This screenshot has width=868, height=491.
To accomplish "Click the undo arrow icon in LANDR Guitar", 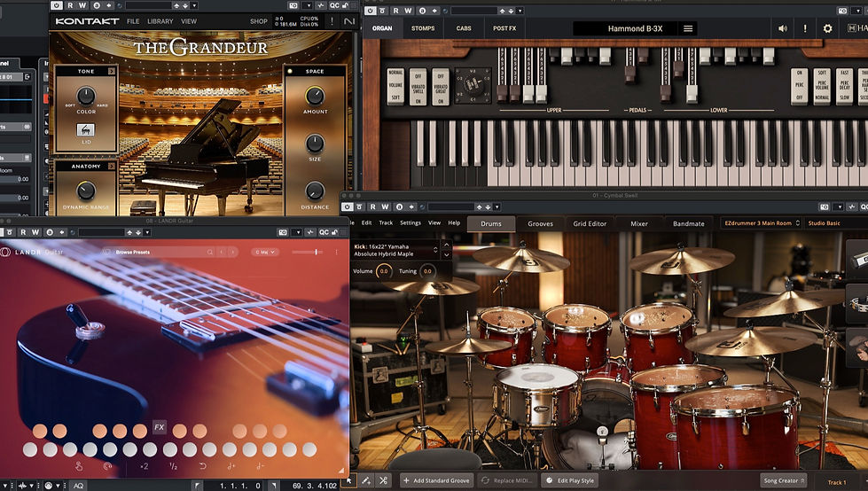I will (203, 466).
